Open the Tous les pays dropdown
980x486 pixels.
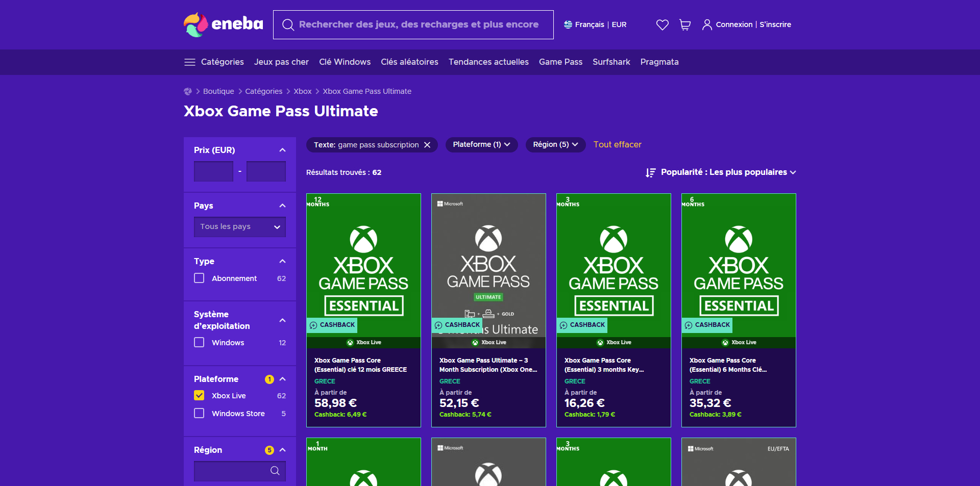(x=240, y=227)
